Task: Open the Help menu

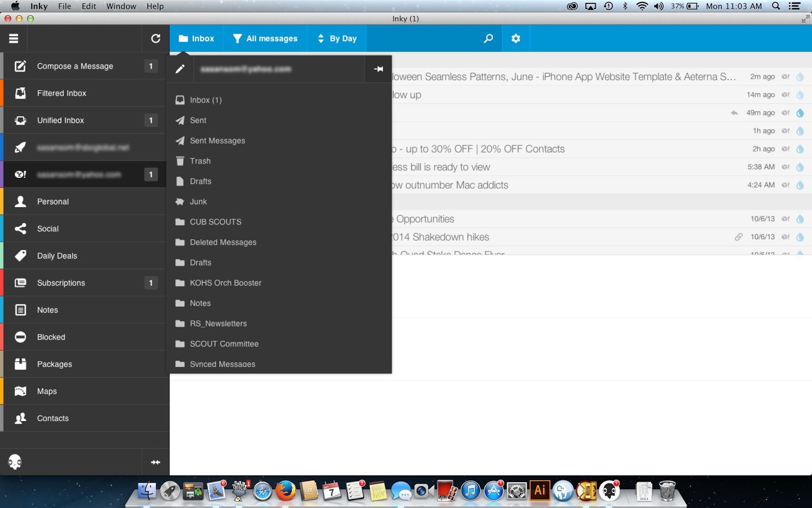Action: tap(155, 6)
